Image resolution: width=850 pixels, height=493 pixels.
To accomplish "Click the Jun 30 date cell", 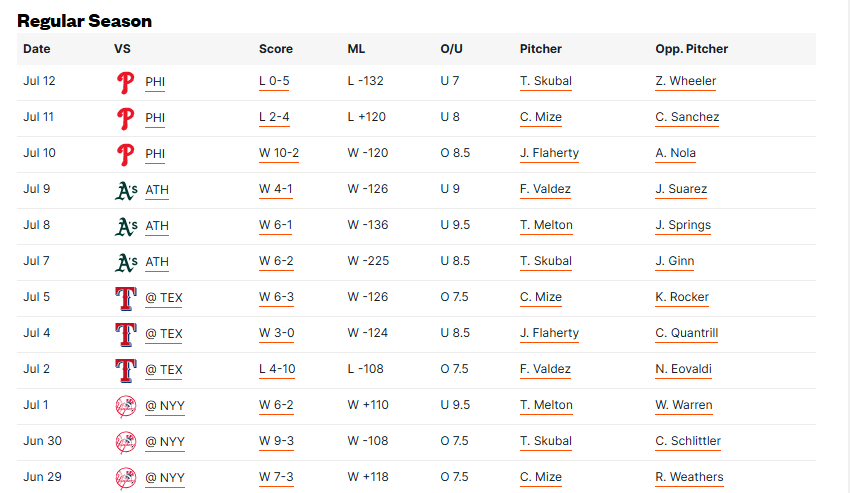I will 42,441.
